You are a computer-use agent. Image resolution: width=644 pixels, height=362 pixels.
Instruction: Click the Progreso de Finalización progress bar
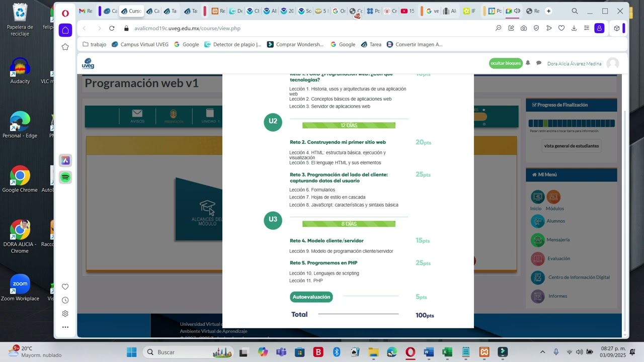tap(572, 123)
